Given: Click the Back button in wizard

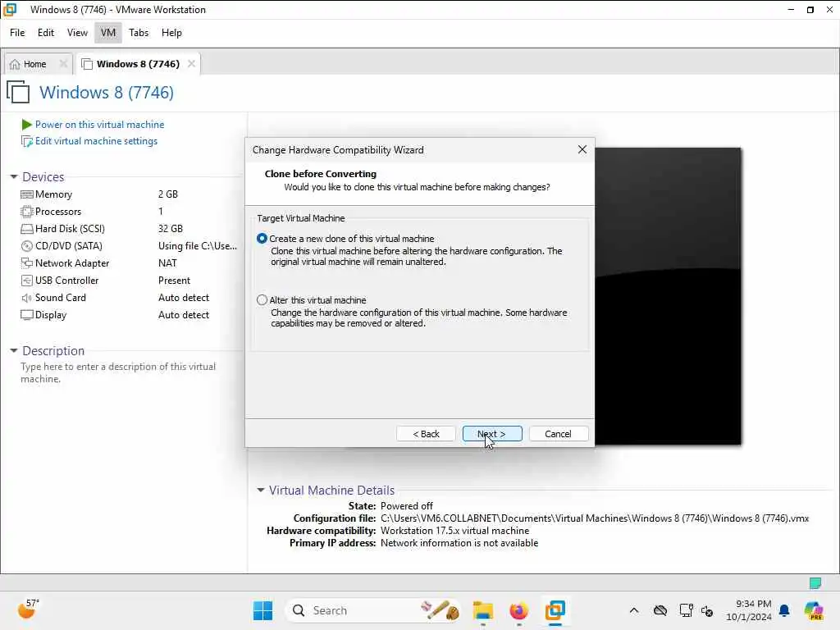Looking at the screenshot, I should tap(426, 434).
